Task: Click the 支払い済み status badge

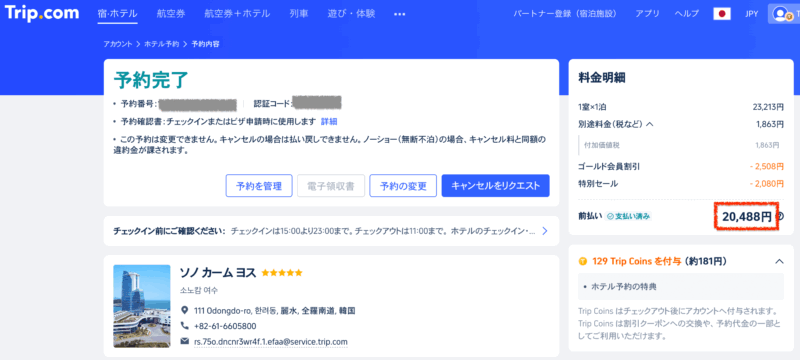Action: tap(628, 216)
